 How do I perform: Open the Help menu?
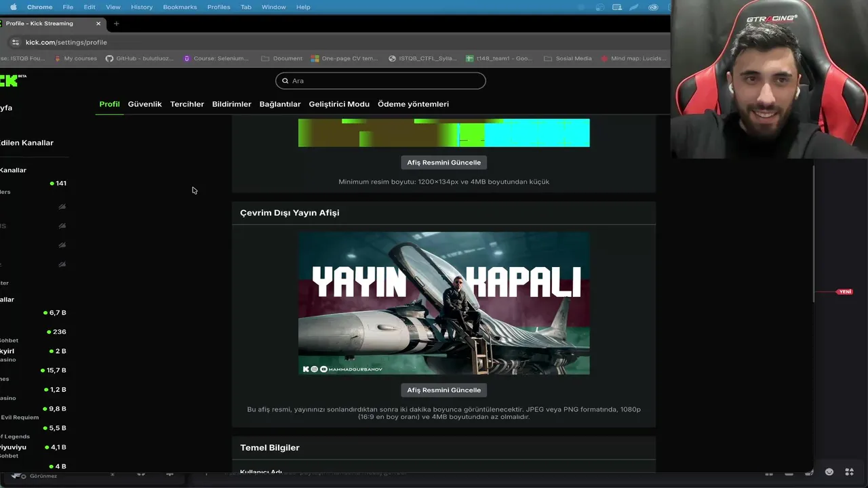tap(303, 7)
